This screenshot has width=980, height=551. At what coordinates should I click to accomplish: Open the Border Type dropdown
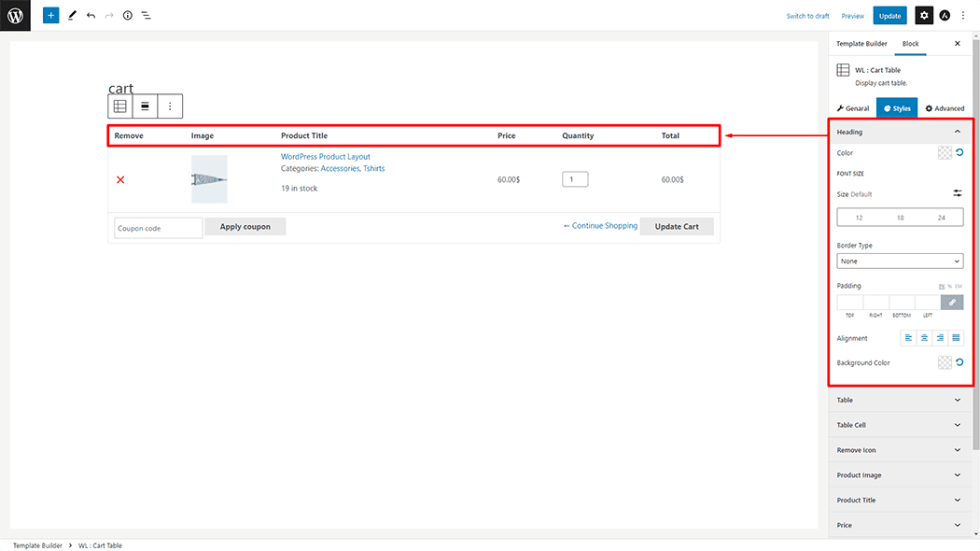(x=900, y=261)
